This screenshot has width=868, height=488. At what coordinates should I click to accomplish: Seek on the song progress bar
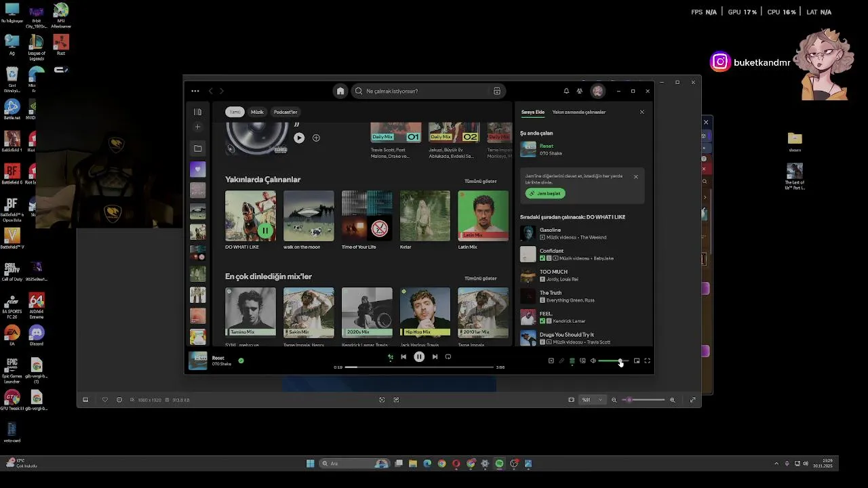coord(419,367)
